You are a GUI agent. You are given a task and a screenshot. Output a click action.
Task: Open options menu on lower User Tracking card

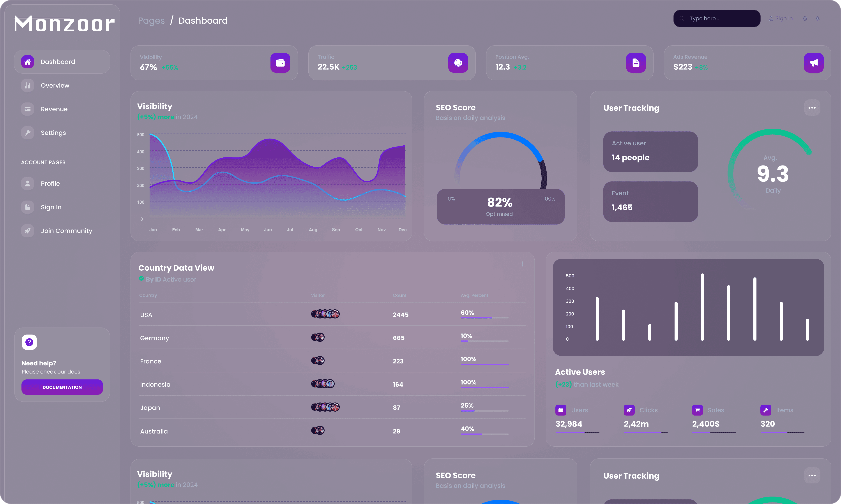click(812, 476)
